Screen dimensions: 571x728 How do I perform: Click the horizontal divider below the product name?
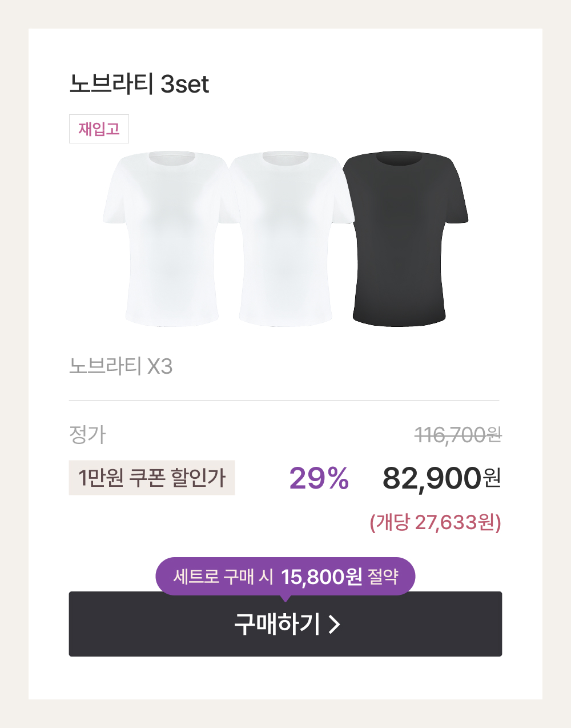[x=284, y=401]
